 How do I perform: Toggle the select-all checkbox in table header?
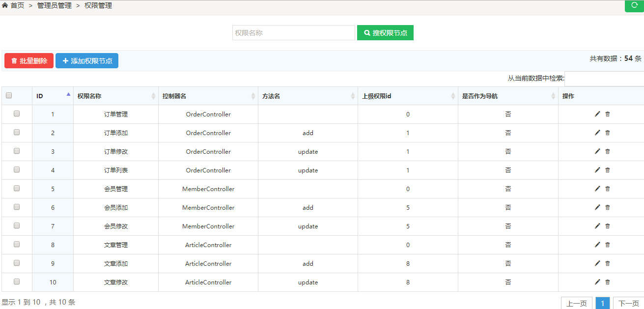pos(9,96)
